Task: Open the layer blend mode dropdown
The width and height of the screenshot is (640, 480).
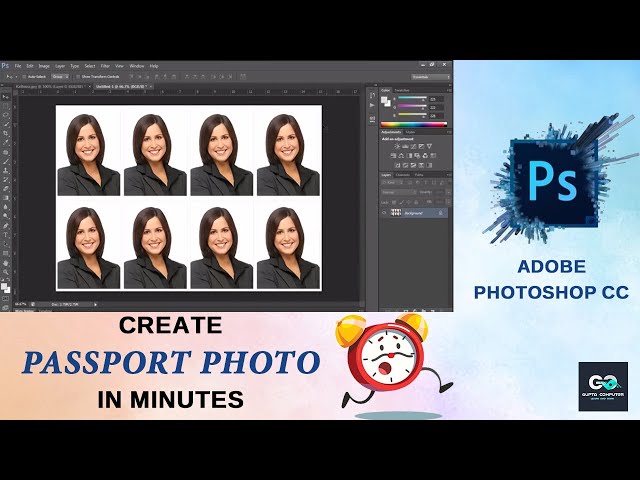Action: click(x=398, y=192)
